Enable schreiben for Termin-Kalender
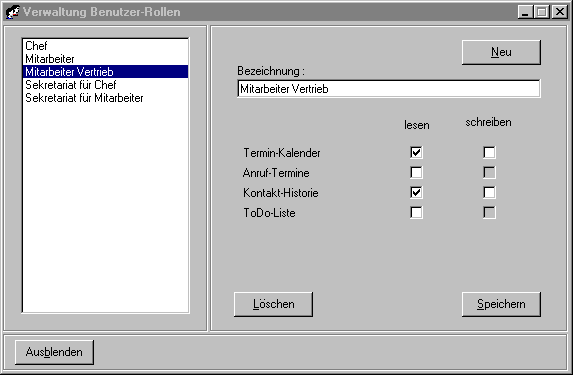This screenshot has width=573, height=375. [489, 152]
